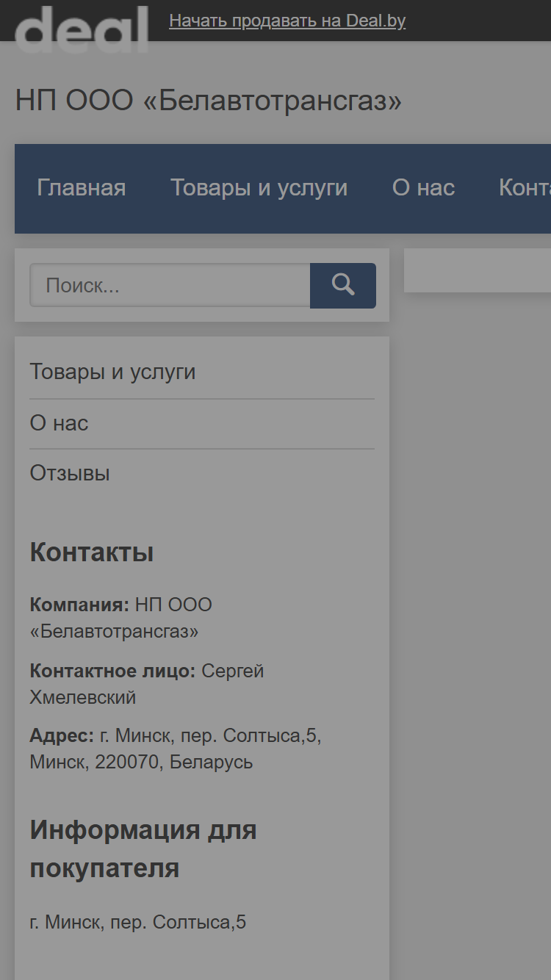Open 'Главная' in navigation bar

click(x=82, y=188)
